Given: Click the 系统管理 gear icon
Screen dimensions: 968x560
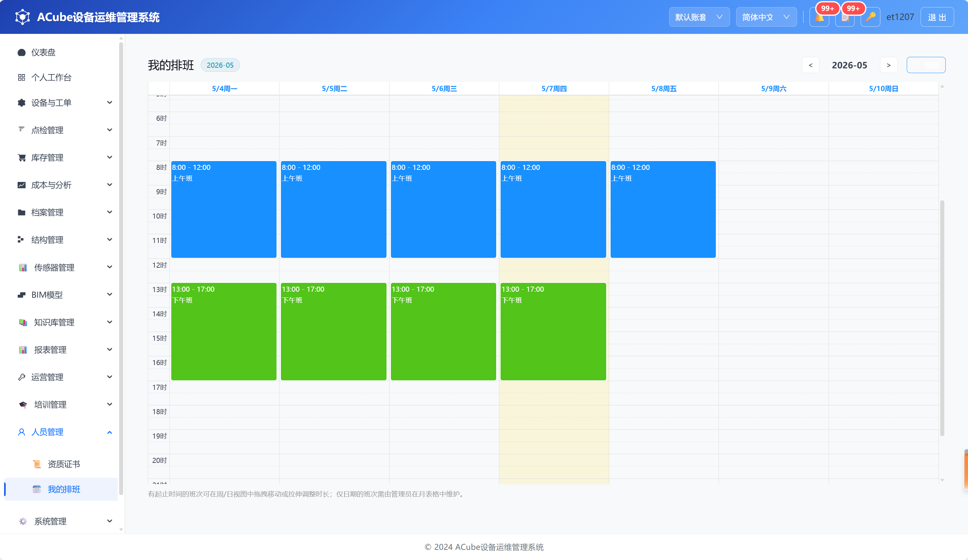Looking at the screenshot, I should coord(23,521).
